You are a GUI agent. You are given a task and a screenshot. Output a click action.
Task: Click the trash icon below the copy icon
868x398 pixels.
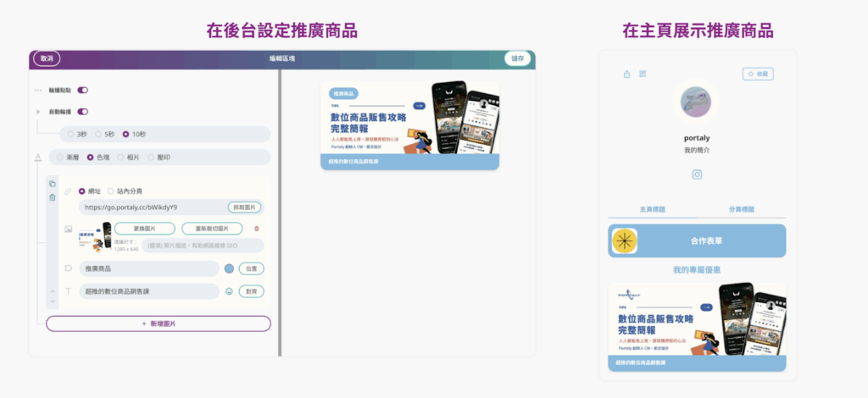[x=52, y=197]
